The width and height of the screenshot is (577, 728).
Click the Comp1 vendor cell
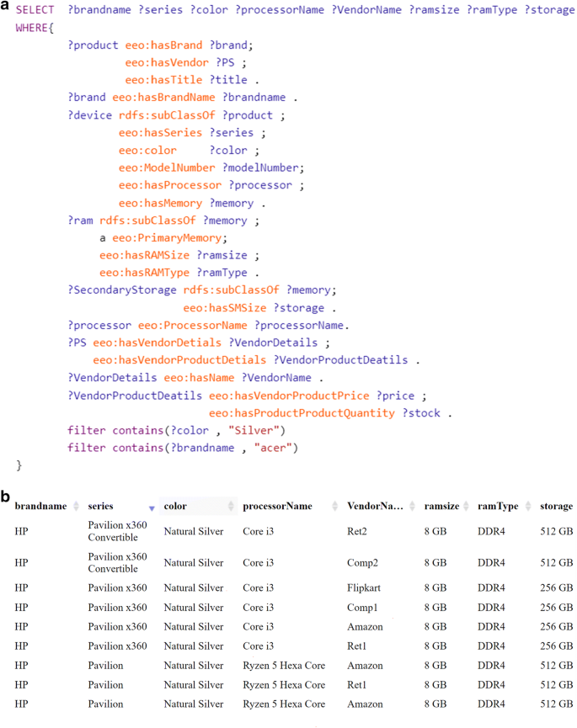point(362,608)
